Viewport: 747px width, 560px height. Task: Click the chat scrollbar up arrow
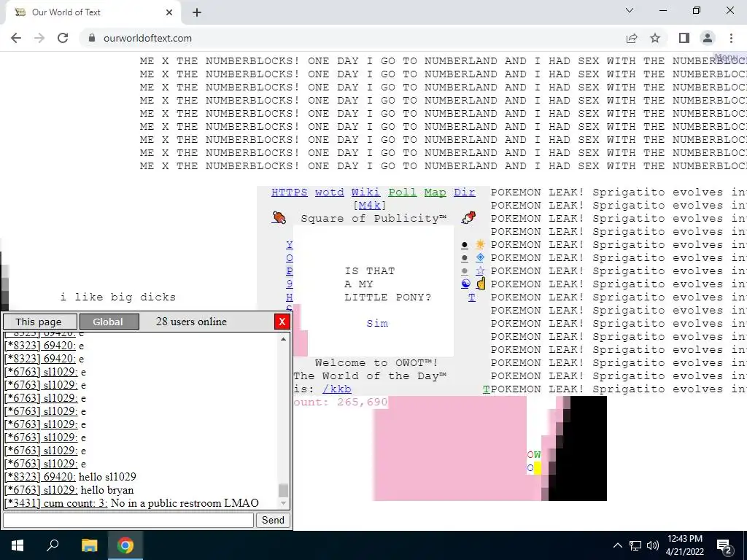tap(284, 339)
